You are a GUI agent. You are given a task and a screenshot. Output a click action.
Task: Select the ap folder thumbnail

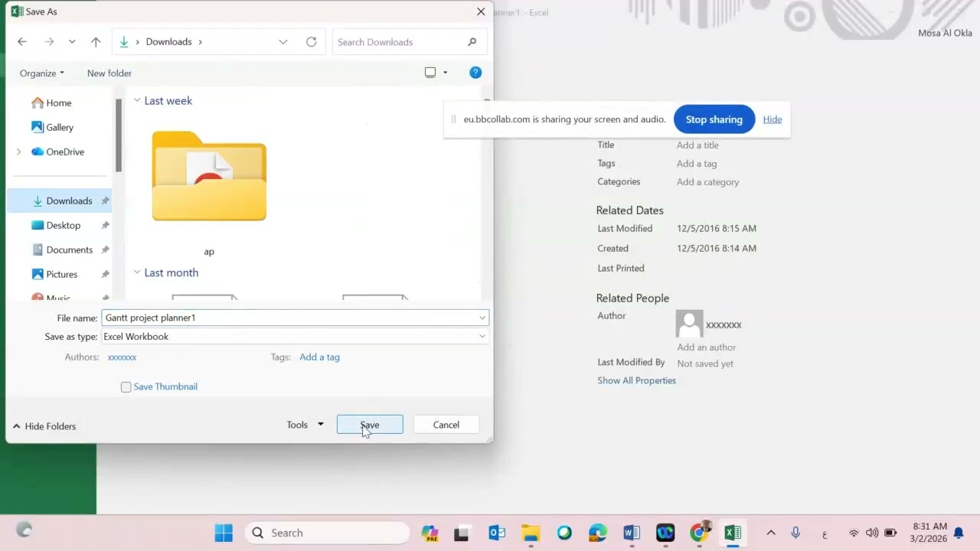tap(209, 176)
